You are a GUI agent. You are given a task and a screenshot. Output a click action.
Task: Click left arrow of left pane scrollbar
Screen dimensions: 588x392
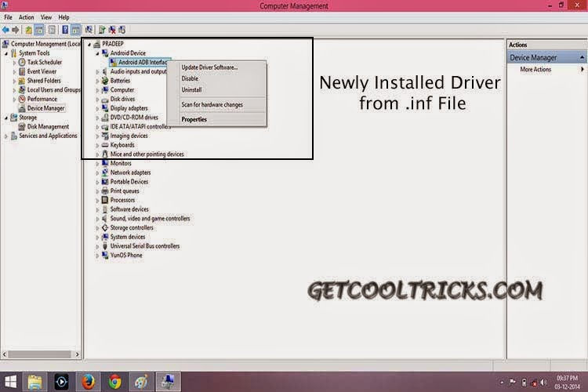click(x=5, y=354)
